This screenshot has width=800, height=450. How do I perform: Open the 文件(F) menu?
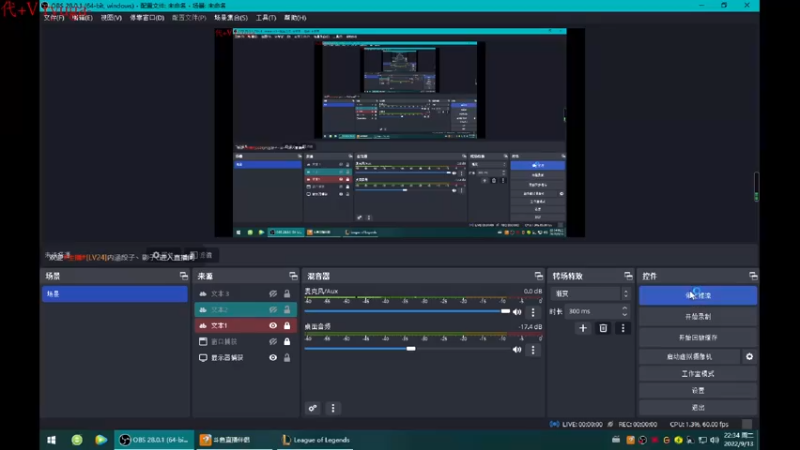tap(54, 17)
